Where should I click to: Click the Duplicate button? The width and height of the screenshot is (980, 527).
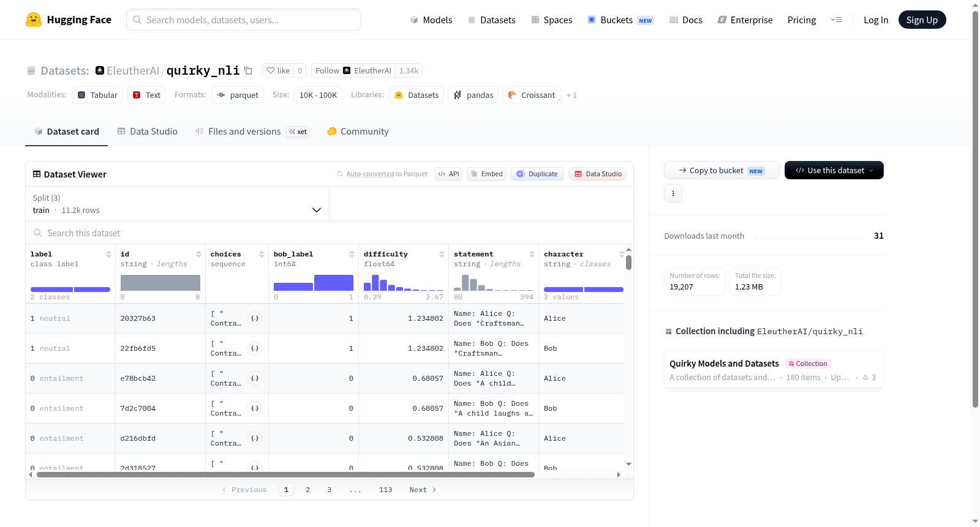537,174
